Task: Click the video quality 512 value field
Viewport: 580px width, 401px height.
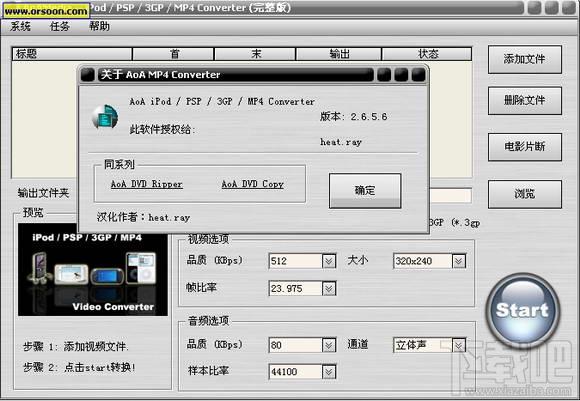Action: 296,261
